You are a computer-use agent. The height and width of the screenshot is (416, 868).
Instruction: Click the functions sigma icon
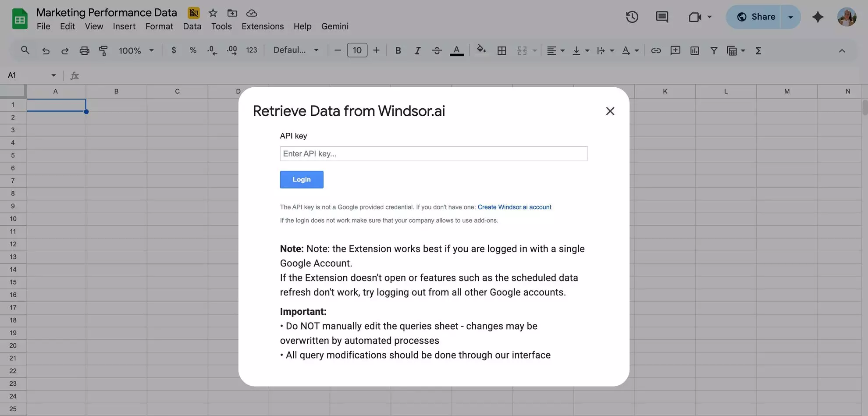pyautogui.click(x=758, y=50)
